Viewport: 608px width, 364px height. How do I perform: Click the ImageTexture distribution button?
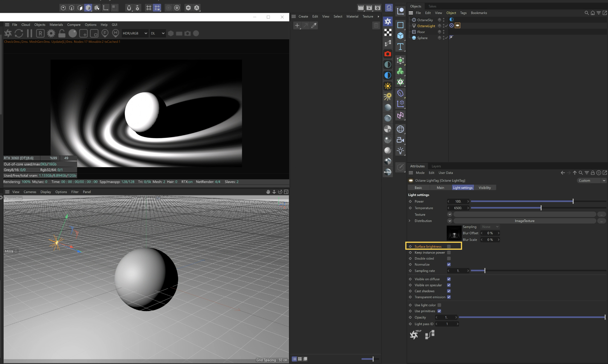[x=524, y=221]
